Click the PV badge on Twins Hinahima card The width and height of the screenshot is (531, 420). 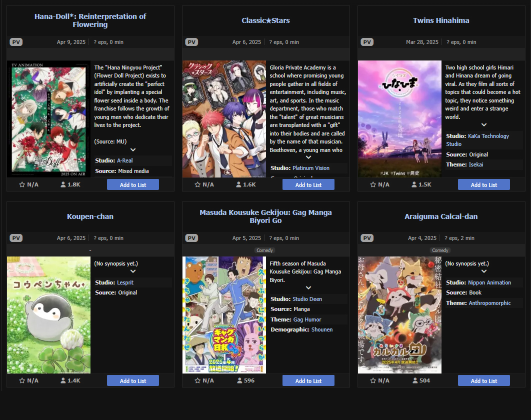coord(367,42)
